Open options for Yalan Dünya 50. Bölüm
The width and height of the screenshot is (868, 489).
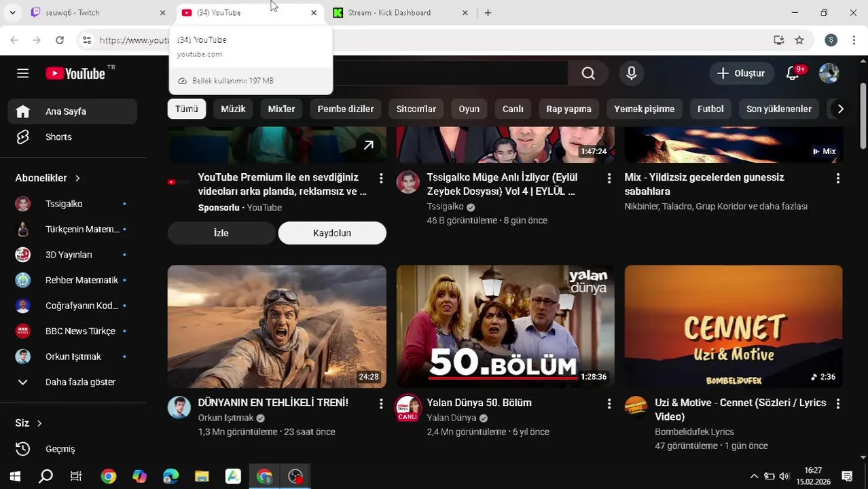[609, 403]
